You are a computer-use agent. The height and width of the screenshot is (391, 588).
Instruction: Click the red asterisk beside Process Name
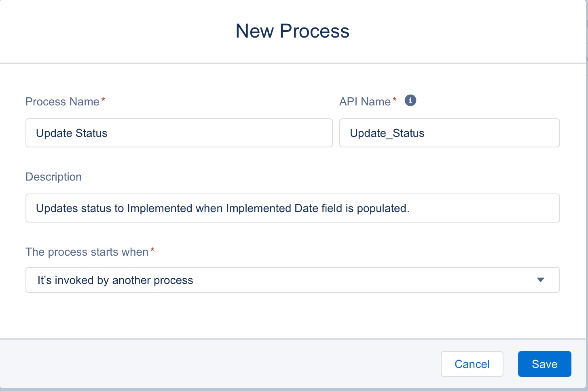click(103, 100)
